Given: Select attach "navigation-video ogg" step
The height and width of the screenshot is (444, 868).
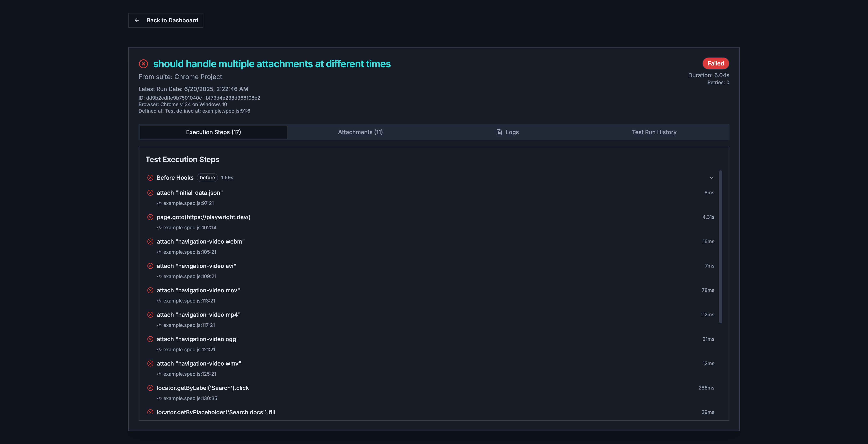Looking at the screenshot, I should (197, 339).
